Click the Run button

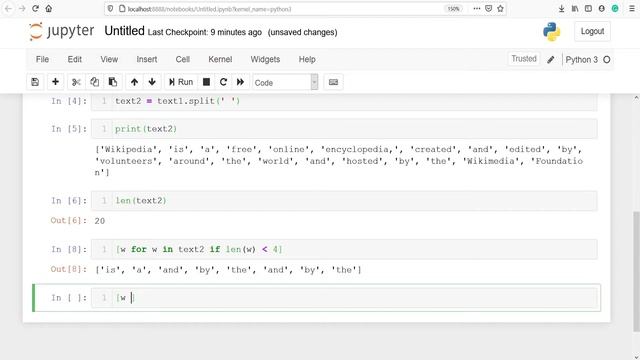pyautogui.click(x=181, y=82)
